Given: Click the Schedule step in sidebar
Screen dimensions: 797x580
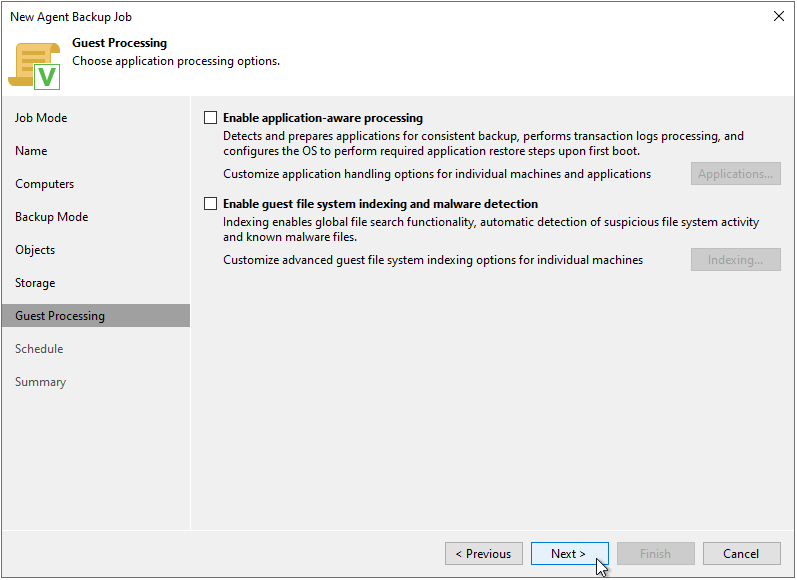Looking at the screenshot, I should click(39, 349).
